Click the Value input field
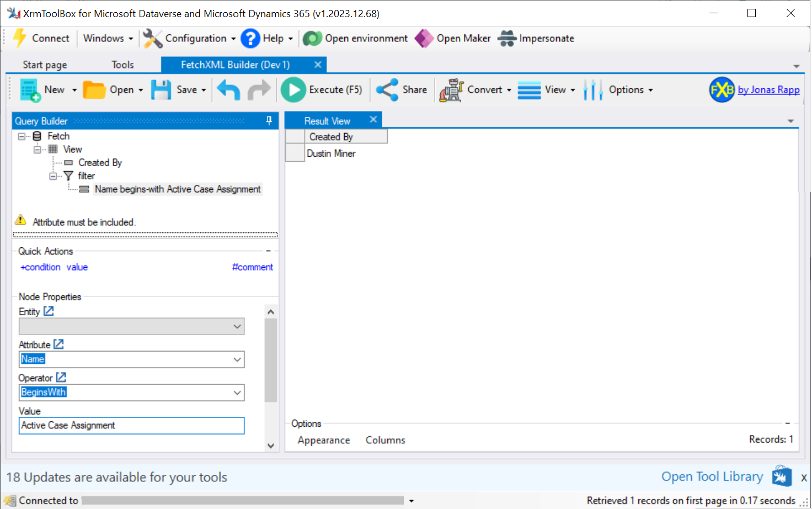 pyautogui.click(x=131, y=426)
